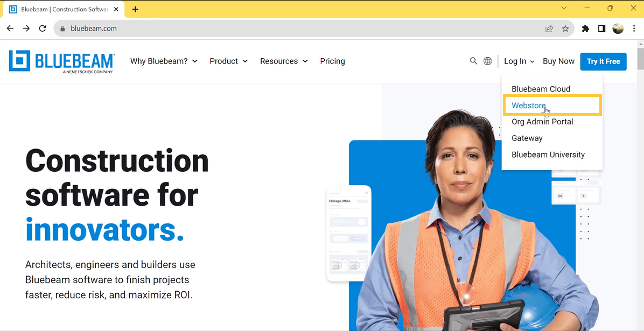Open the site search magnifier icon

[x=473, y=61]
